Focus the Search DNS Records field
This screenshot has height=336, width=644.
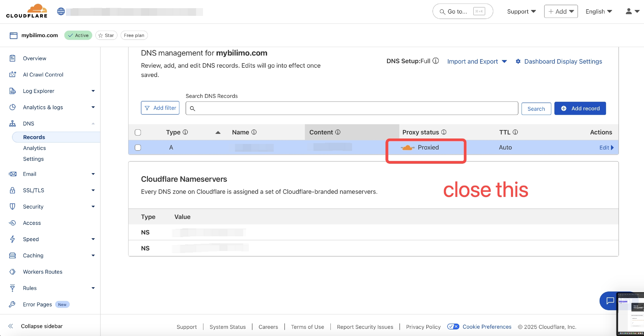[x=352, y=108]
